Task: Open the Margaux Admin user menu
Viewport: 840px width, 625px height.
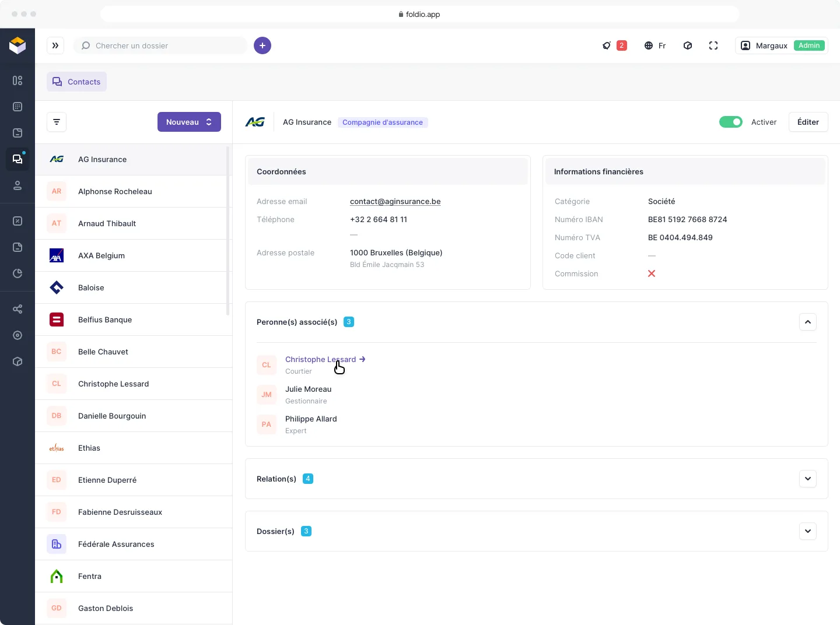Action: pos(782,45)
